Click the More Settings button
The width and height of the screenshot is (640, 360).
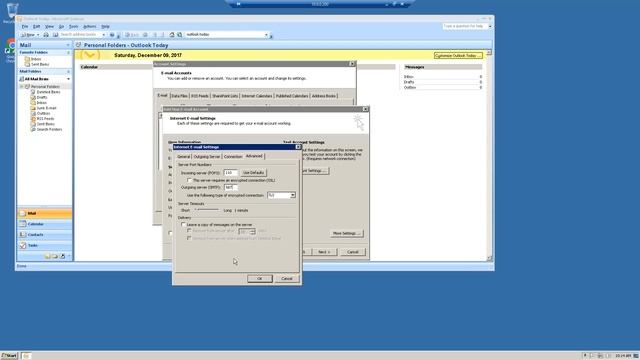click(x=347, y=233)
